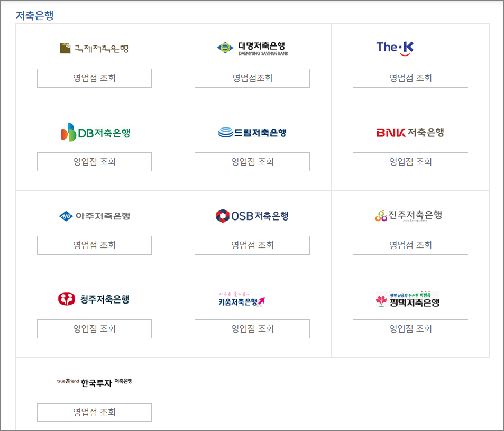Viewport: 504px width, 431px height.
Task: Click the DB저축은행 logo
Action: tap(95, 132)
